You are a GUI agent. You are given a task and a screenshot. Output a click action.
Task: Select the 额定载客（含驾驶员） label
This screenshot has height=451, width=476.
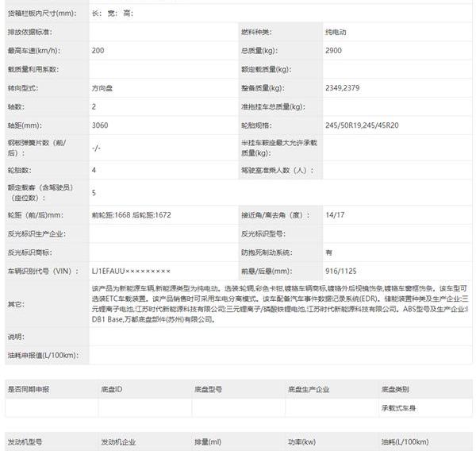40,192
